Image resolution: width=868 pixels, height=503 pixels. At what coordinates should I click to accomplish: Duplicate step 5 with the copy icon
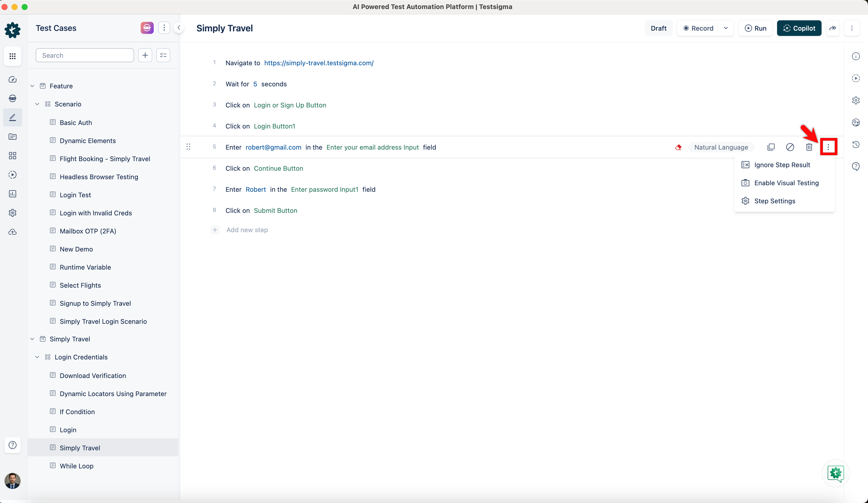click(x=771, y=147)
